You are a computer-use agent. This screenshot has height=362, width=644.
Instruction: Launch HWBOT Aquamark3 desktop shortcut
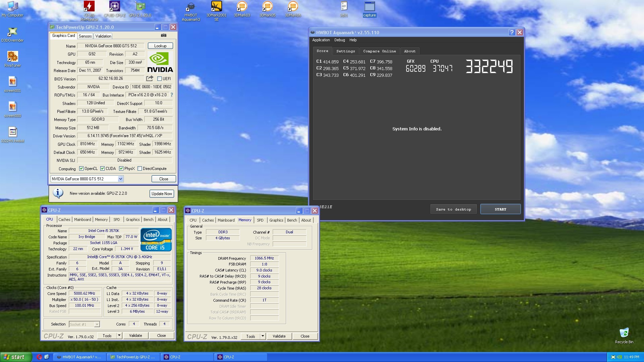[x=191, y=11]
